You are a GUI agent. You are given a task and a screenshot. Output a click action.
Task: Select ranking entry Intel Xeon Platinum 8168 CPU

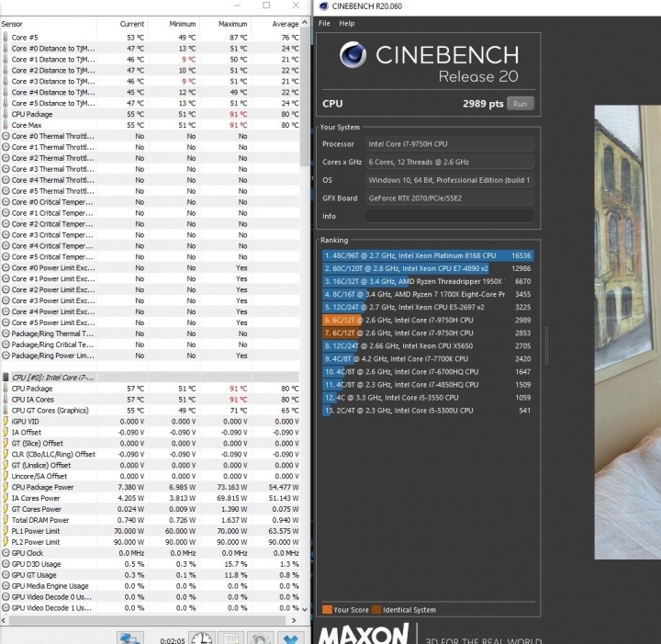[428, 255]
